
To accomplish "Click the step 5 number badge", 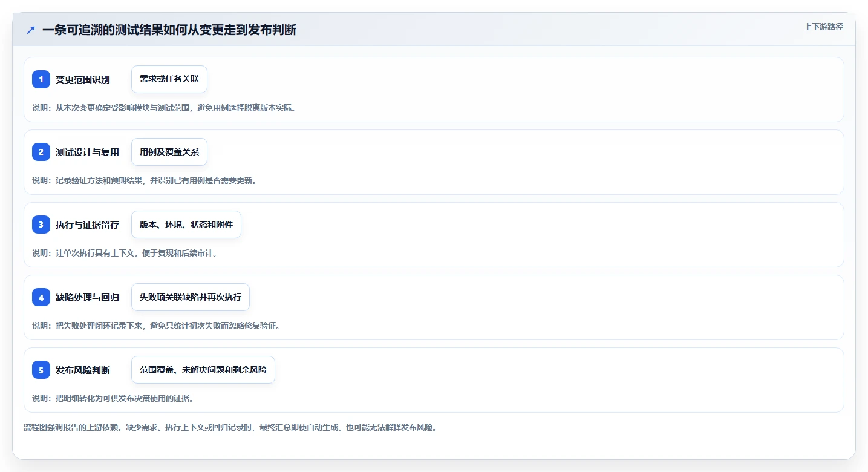I will (x=41, y=370).
